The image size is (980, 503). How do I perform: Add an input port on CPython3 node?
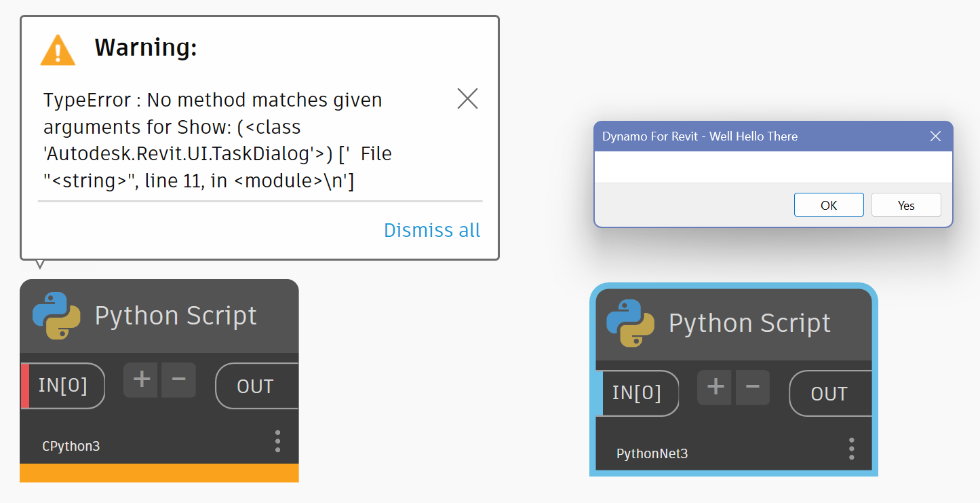tap(141, 379)
